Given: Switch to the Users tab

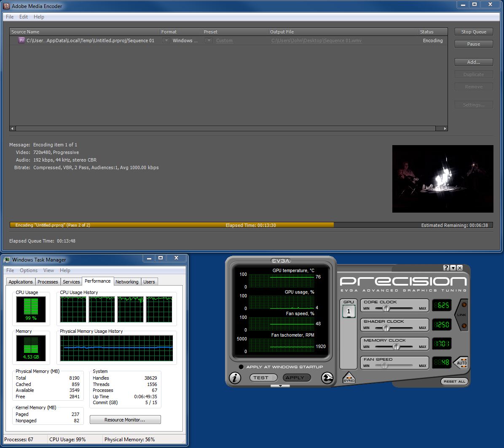Looking at the screenshot, I should (149, 282).
